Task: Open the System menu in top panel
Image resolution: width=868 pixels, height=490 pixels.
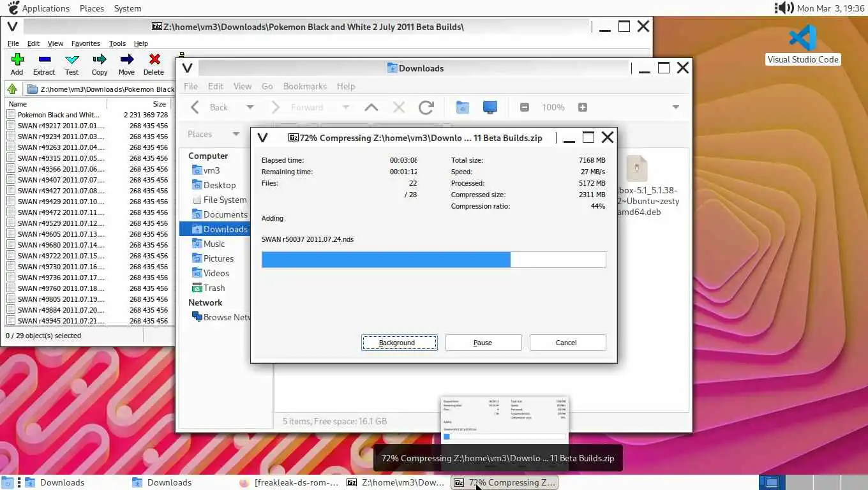Action: 128,8
